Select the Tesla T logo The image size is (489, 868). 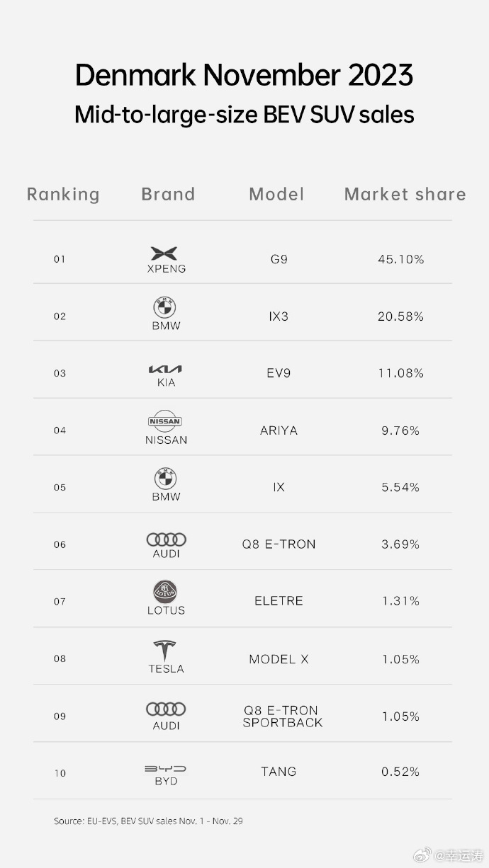[164, 651]
